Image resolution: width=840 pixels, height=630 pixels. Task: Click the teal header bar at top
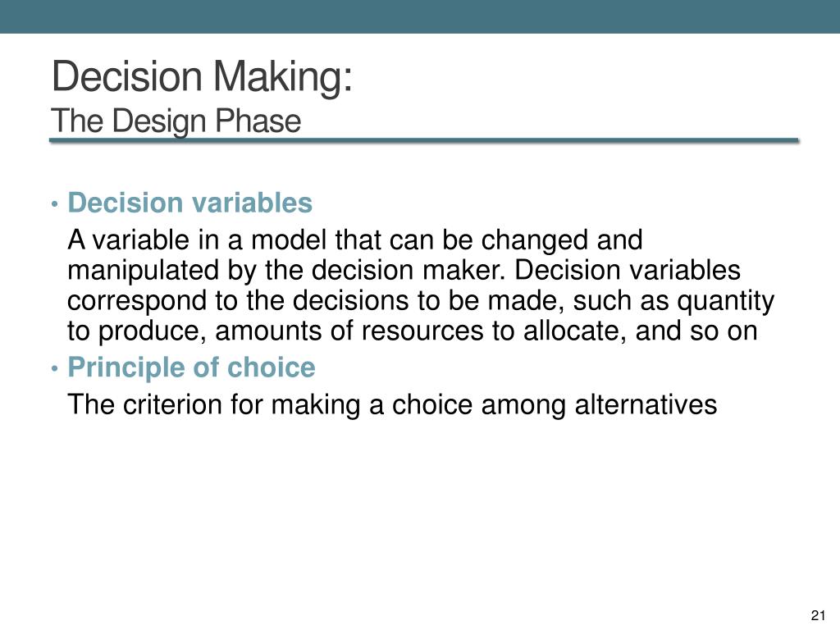420,16
